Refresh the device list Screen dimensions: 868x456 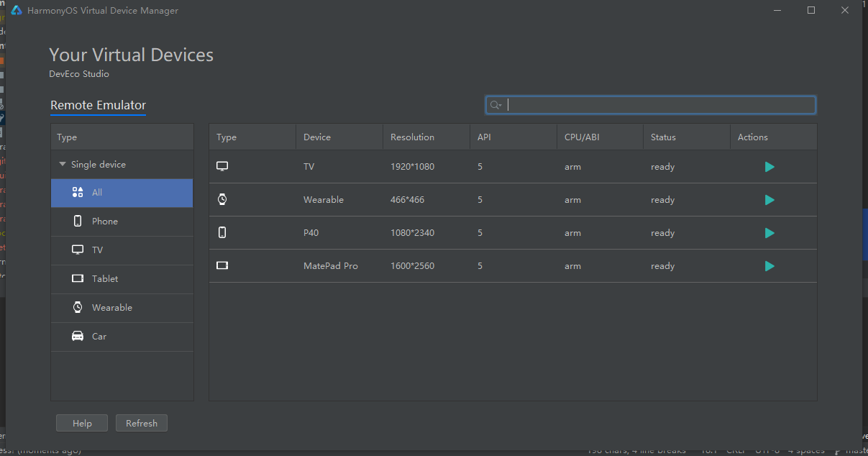(x=142, y=423)
